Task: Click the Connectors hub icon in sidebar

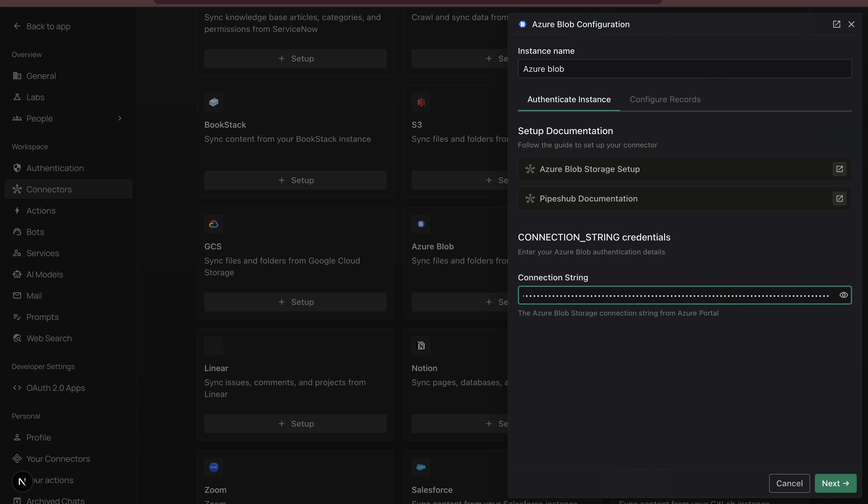Action: [x=17, y=189]
